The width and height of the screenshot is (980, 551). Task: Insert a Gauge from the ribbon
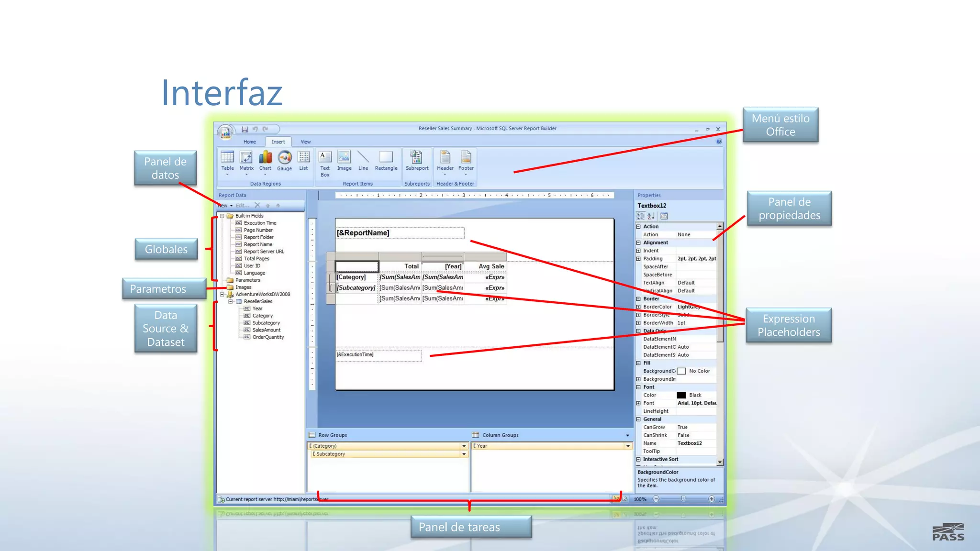[284, 162]
